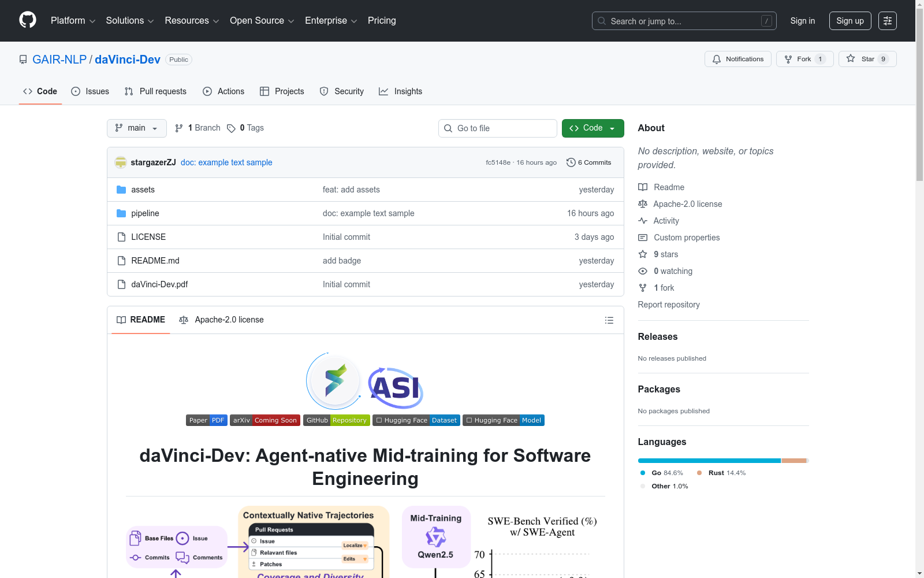Viewport: 924px width, 578px height.
Task: Click the Sign in link
Action: tap(803, 21)
